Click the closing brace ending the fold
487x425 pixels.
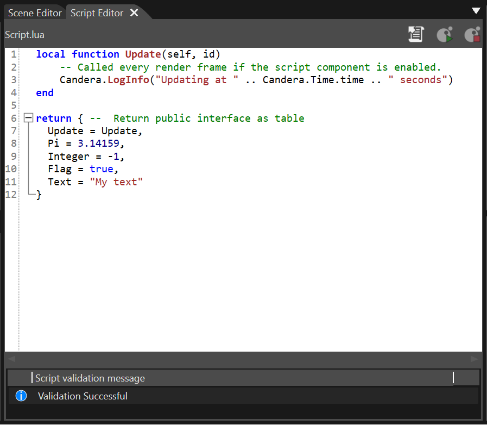pos(39,195)
